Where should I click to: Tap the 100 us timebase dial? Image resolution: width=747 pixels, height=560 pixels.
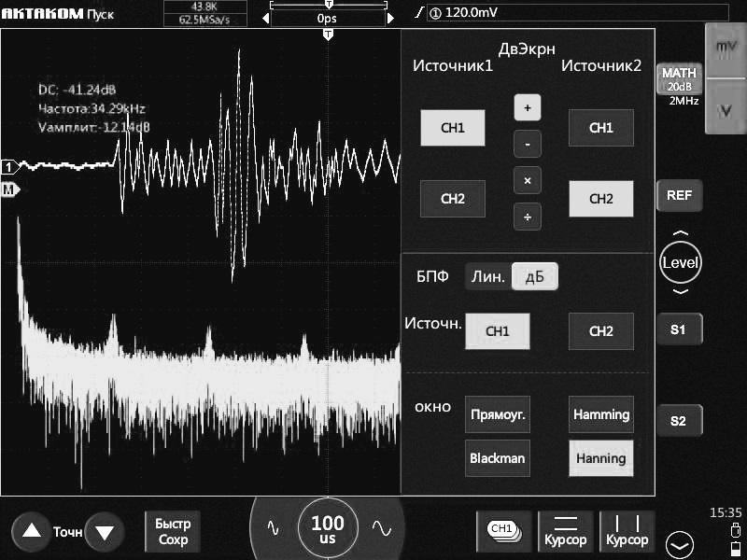coord(327,529)
